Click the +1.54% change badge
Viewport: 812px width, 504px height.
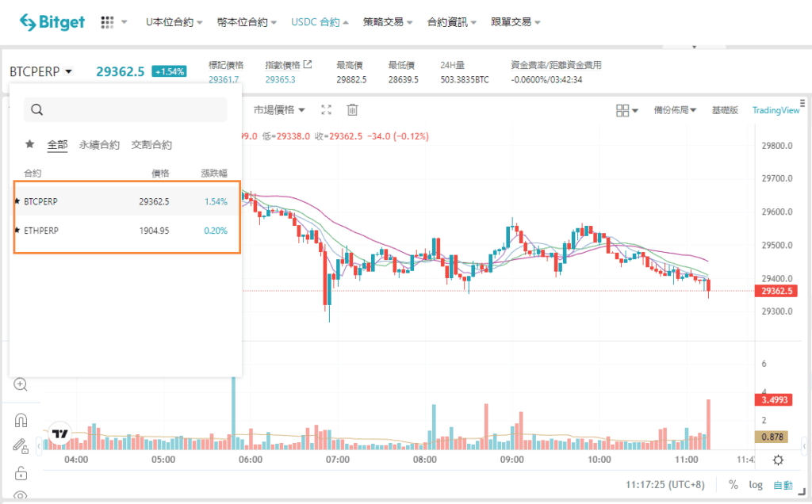tap(170, 71)
